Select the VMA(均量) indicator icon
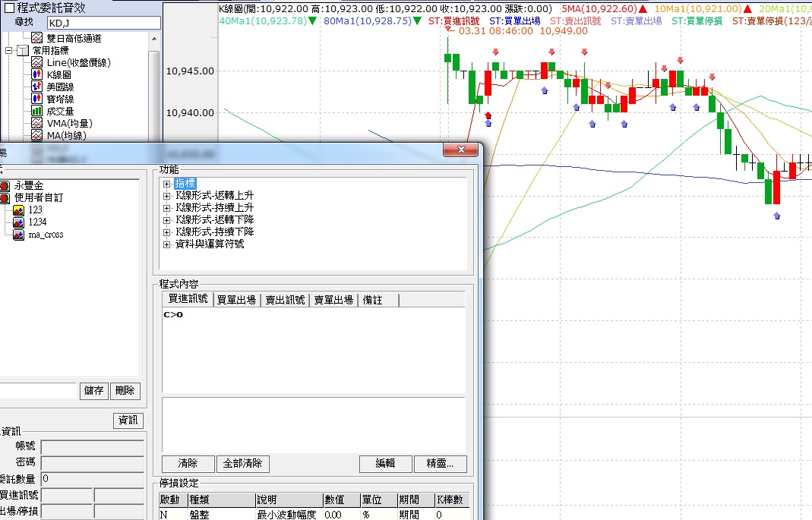 point(36,123)
